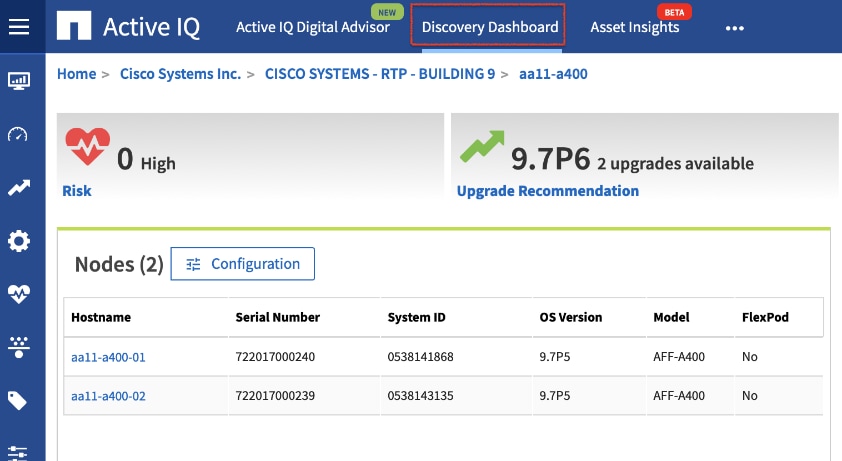Viewport: 842px width, 461px height.
Task: Open the trending chart sidebar icon
Action: [x=19, y=188]
